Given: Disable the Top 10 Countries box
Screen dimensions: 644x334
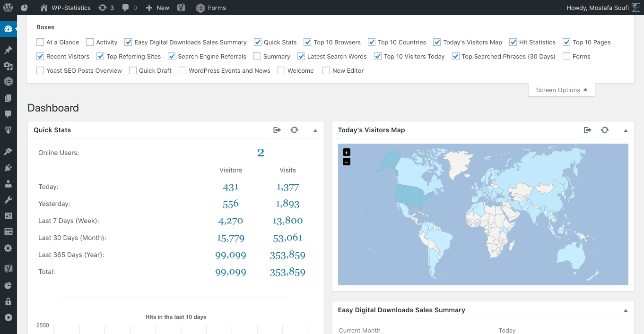Looking at the screenshot, I should pos(372,42).
